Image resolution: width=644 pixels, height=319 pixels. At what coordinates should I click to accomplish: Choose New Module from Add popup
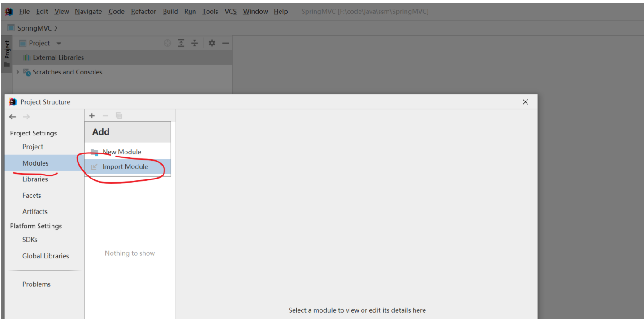coord(128,152)
